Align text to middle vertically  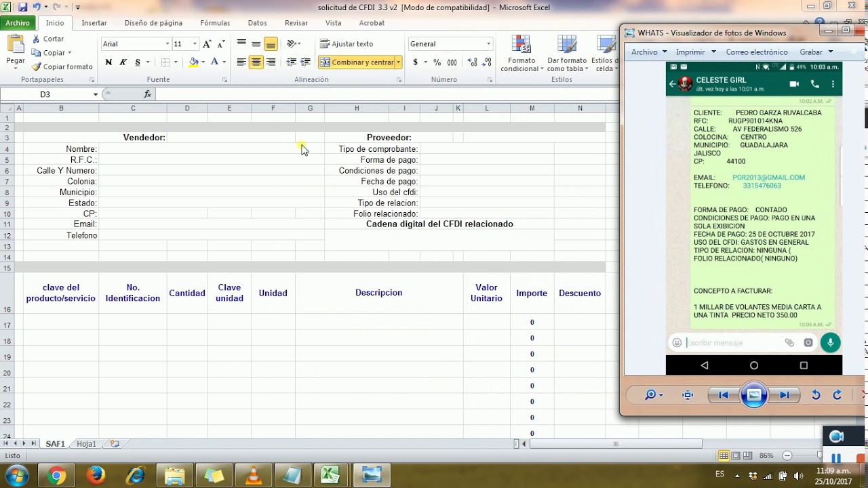(x=256, y=44)
